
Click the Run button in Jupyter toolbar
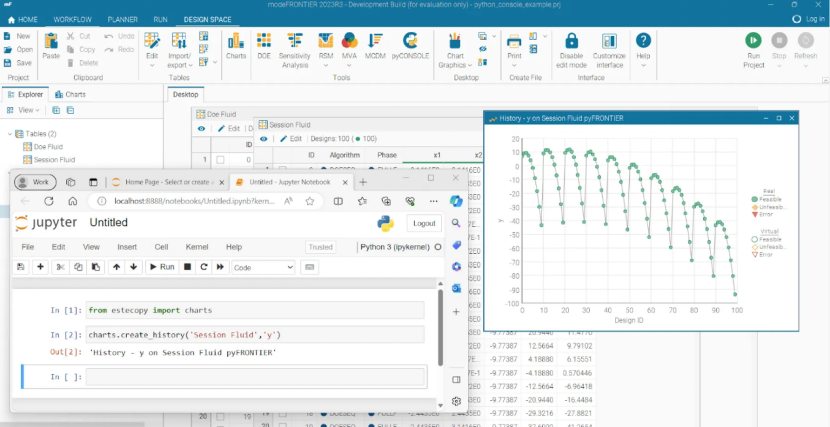161,267
